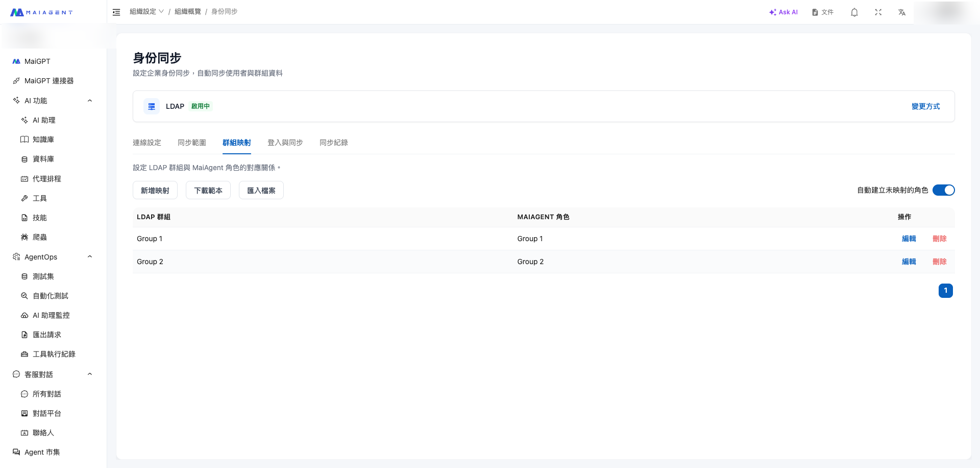Switch to the 同步紀錄 tab
980x468 pixels.
[334, 143]
